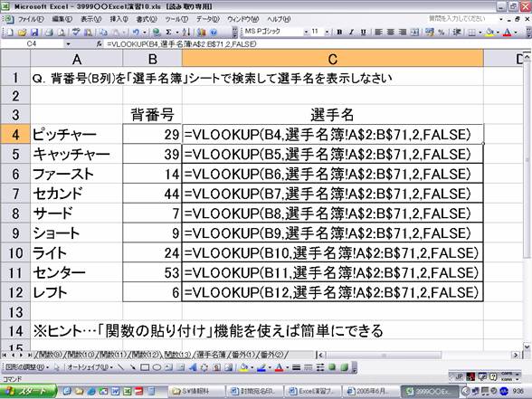Toggle Italic formatting
Image resolution: width=532 pixels, height=399 pixels.
(351, 33)
